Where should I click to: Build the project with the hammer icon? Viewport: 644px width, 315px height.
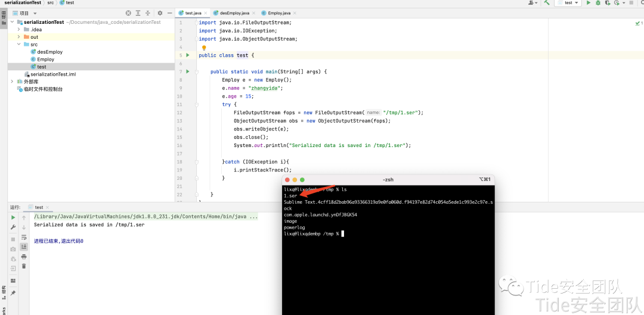pyautogui.click(x=547, y=2)
